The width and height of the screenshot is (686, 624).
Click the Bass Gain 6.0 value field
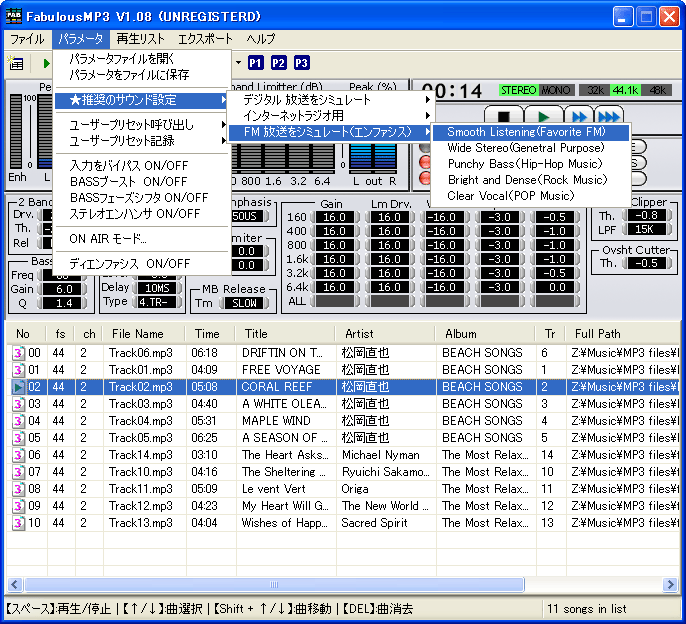click(63, 289)
